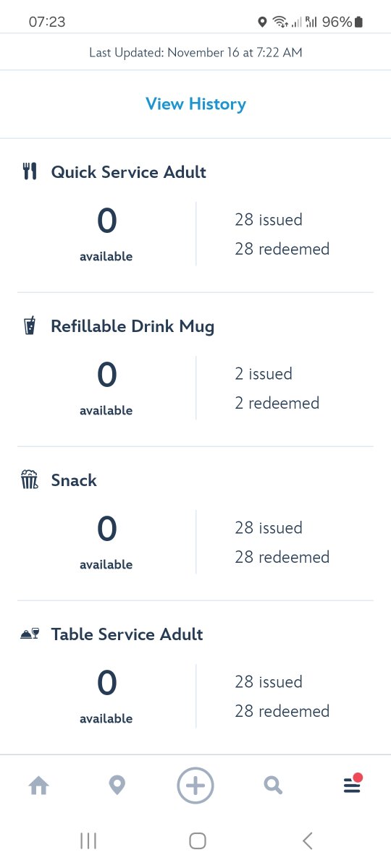This screenshot has height=868, width=391.
Task: Tap Android back navigation arrow
Action: pos(308,841)
